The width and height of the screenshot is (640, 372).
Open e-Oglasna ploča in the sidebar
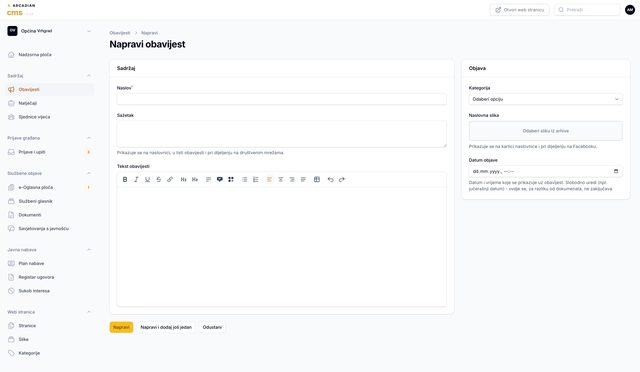[50, 187]
